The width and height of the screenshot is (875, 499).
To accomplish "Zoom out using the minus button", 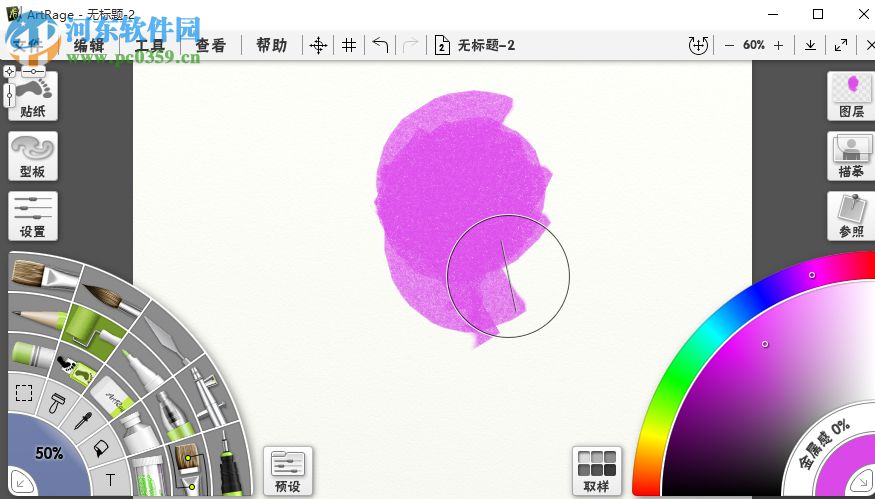I will pos(729,46).
